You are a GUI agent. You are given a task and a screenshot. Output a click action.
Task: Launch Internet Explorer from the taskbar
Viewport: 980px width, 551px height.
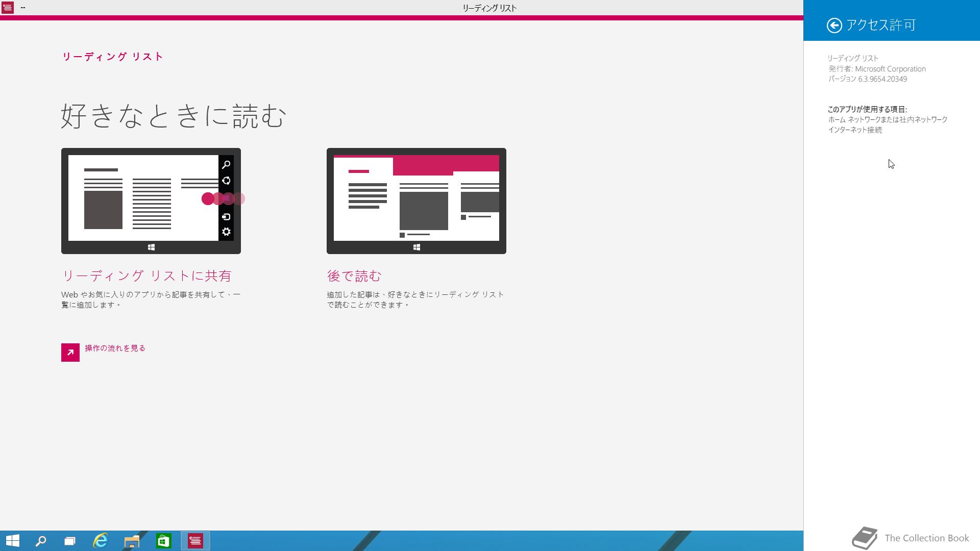pyautogui.click(x=101, y=541)
